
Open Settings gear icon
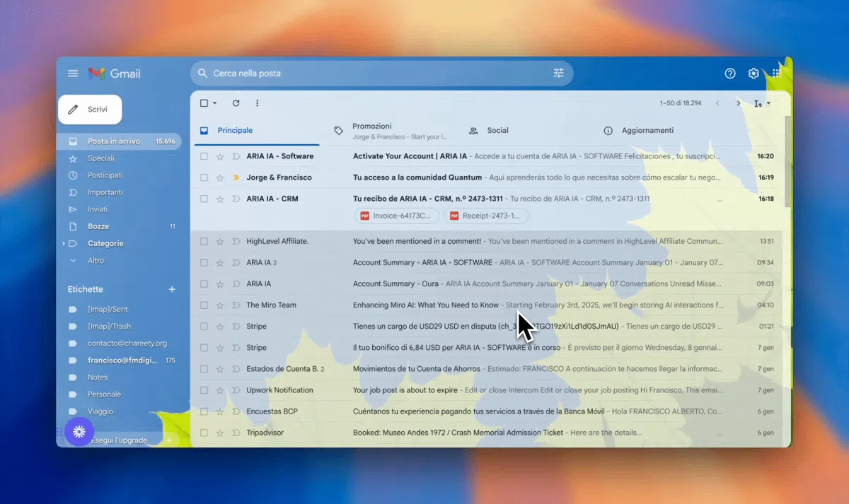(x=753, y=74)
